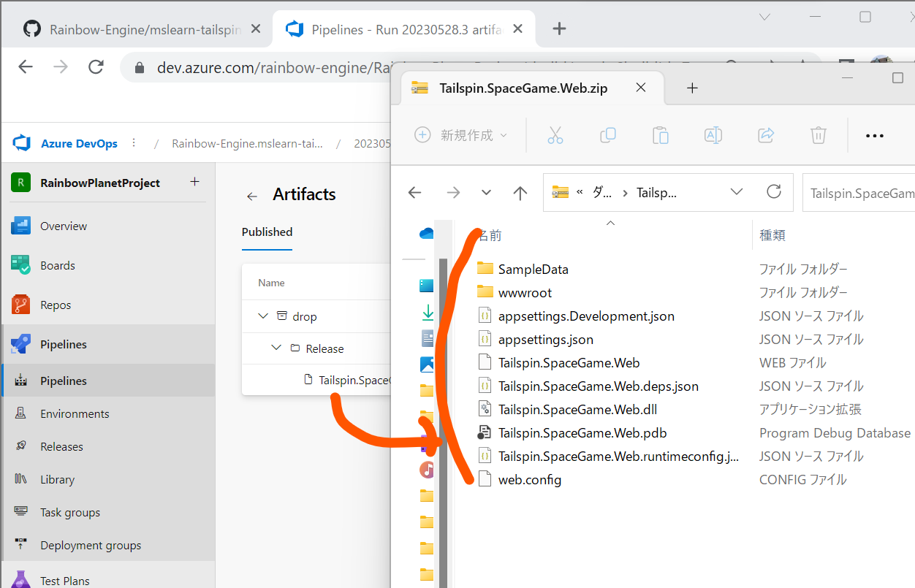The height and width of the screenshot is (588, 915).
Task: Open Boards icon in Azure DevOps sidebar
Action: click(20, 265)
